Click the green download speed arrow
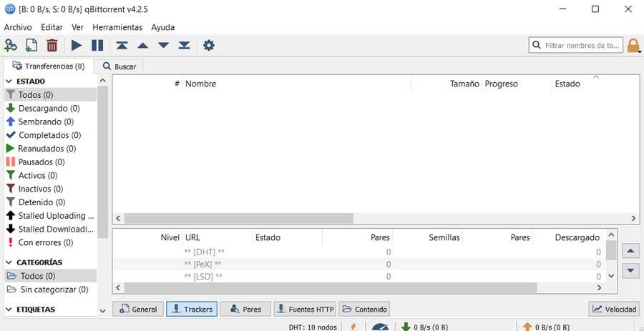The image size is (644, 331). tap(406, 327)
